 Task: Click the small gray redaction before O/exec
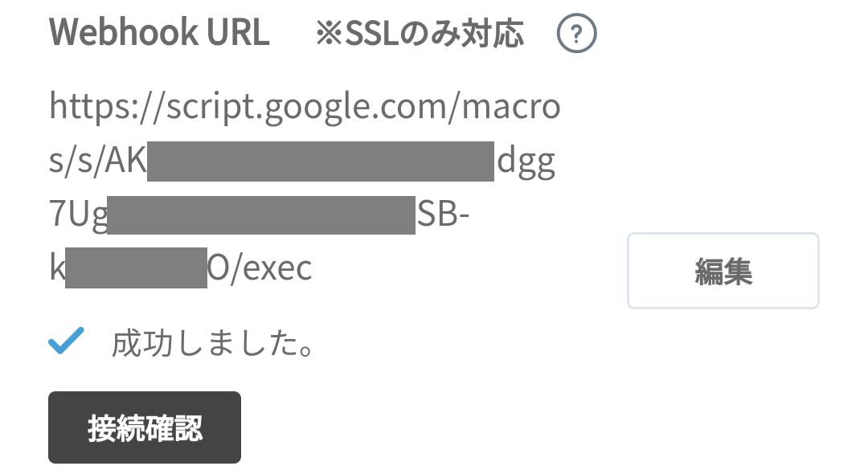[x=136, y=268]
